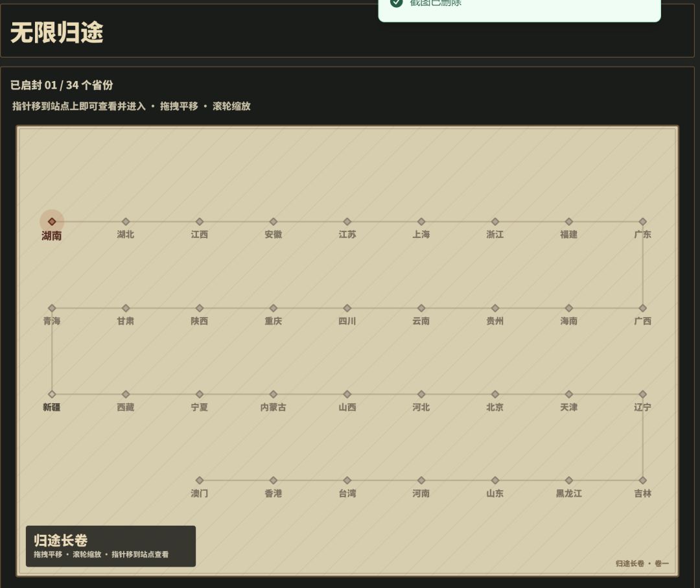The height and width of the screenshot is (588, 700).
Task: Select the 河南 station node
Action: (x=421, y=480)
